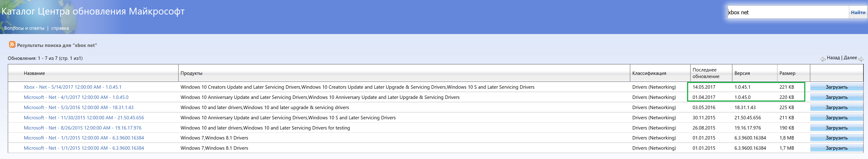Viewport: 868px width, 159px height.
Task: Click Загрузить for the 21.50.45.656 driver
Action: [836, 117]
